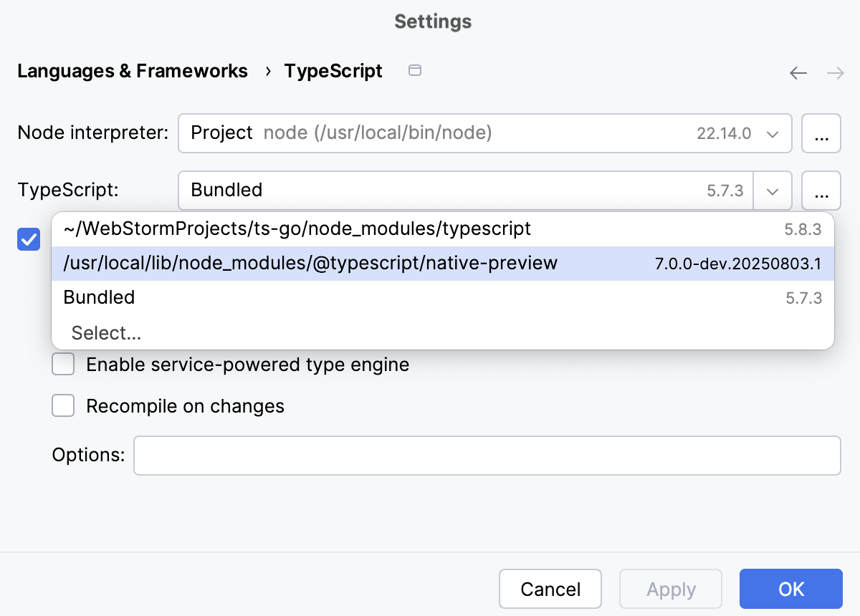Click the copy settings path icon beside TypeScript breadcrumb
The width and height of the screenshot is (860, 616).
click(x=414, y=71)
